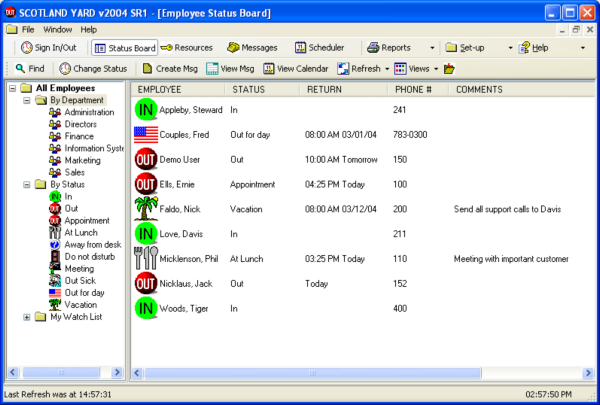The width and height of the screenshot is (600, 405).
Task: Open the Window menu
Action: point(57,29)
